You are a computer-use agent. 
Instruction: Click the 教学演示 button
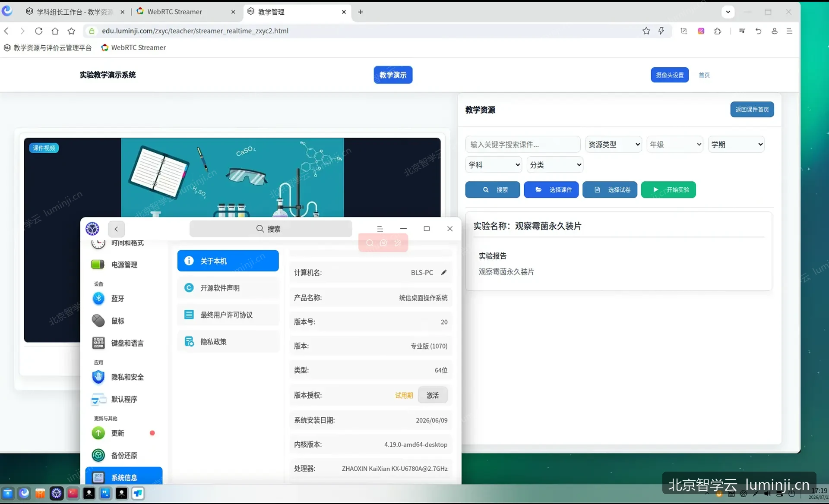(x=393, y=75)
